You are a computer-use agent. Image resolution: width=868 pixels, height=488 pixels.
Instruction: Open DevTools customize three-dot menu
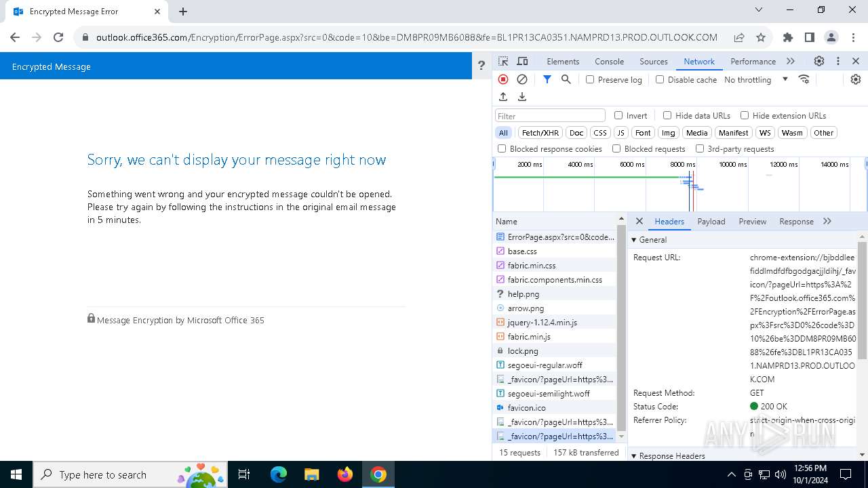pos(838,61)
